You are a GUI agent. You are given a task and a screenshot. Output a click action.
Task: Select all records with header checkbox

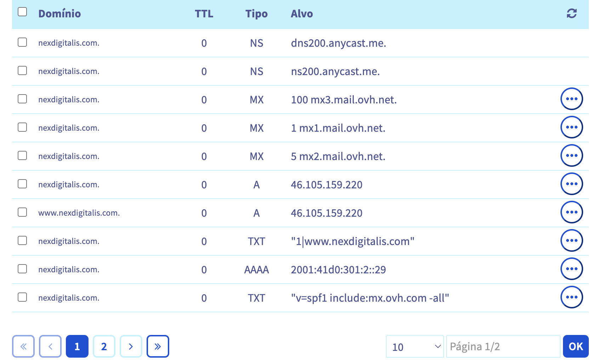pyautogui.click(x=22, y=12)
